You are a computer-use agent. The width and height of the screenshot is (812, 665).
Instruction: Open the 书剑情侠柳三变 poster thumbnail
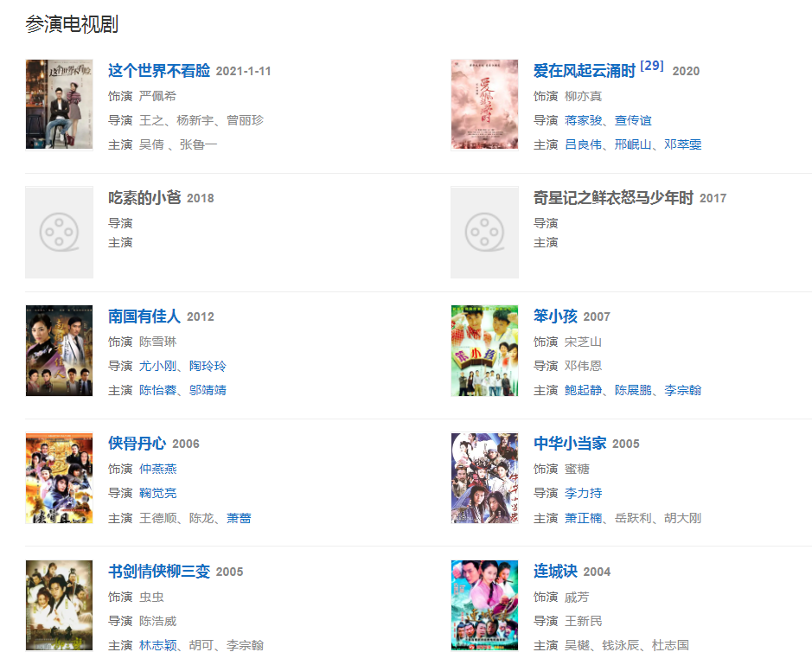click(x=59, y=605)
